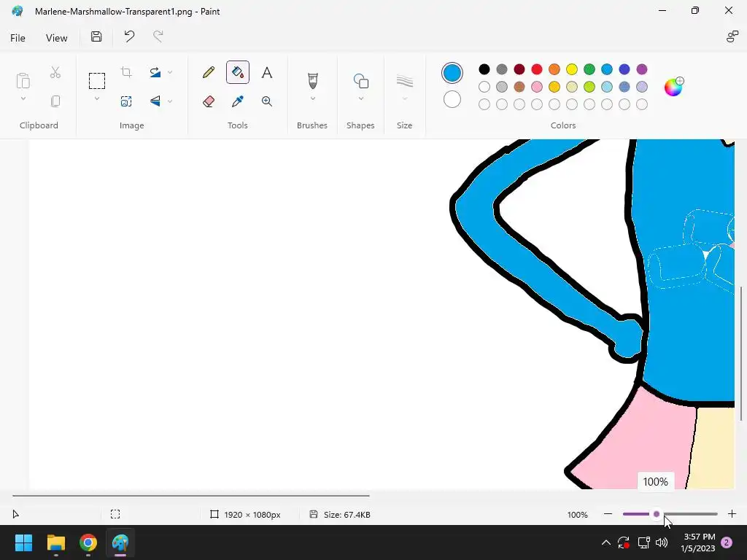Viewport: 747px width, 560px height.
Task: Click the Cut scissors icon
Action: [55, 72]
